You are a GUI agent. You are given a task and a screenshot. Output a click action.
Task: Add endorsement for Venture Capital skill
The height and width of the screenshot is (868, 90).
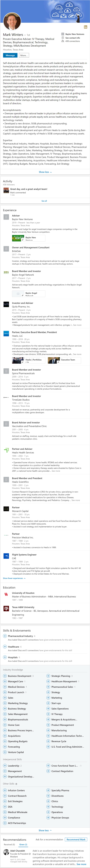click(5, 752)
